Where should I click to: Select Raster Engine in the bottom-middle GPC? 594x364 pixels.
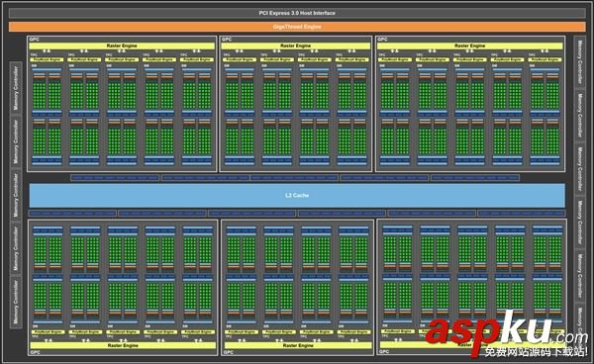pyautogui.click(x=298, y=345)
